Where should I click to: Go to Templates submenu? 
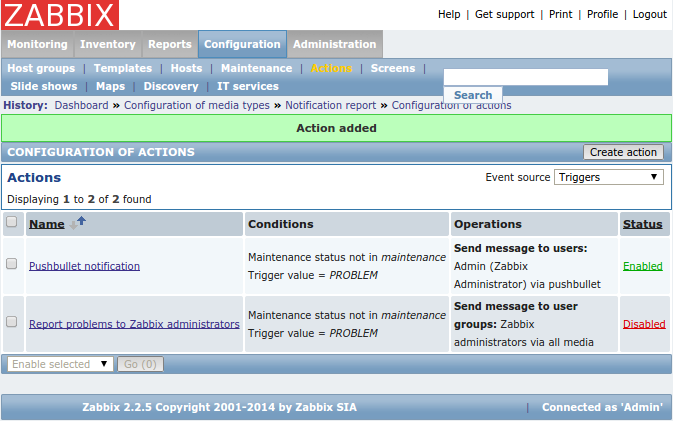(123, 68)
